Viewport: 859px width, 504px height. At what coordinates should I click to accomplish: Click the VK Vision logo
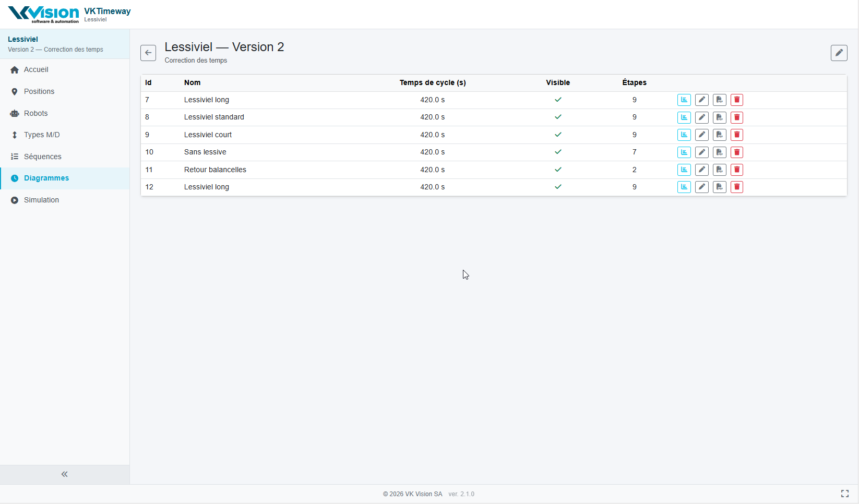click(44, 14)
